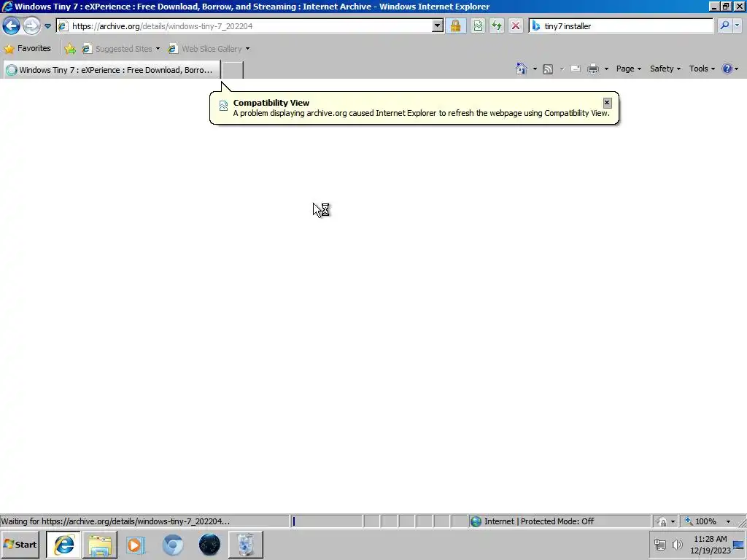Viewport: 747px width, 560px height.
Task: View the security lock report icon
Action: click(x=455, y=26)
